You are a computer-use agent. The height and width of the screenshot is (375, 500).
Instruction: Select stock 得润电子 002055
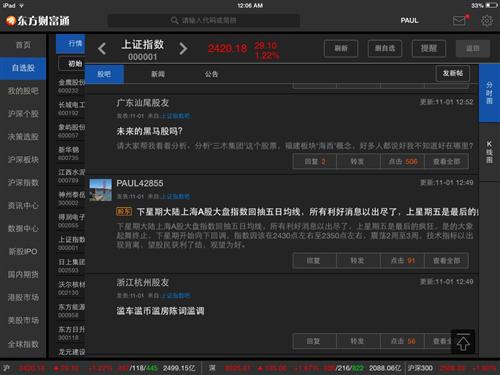[x=71, y=221]
